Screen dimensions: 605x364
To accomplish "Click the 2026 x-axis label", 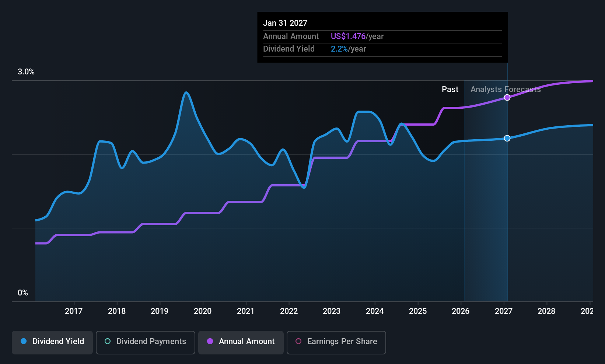I will click(461, 311).
